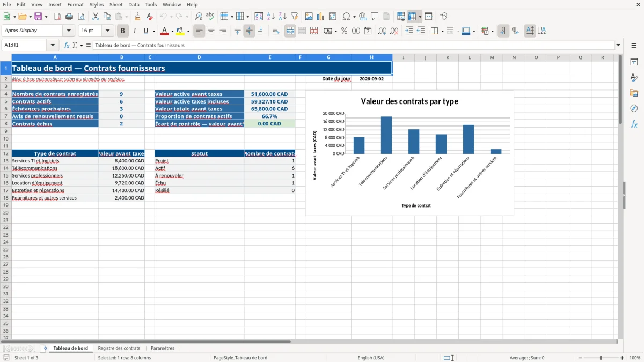Insert an image
The image size is (644, 362).
pyautogui.click(x=309, y=17)
